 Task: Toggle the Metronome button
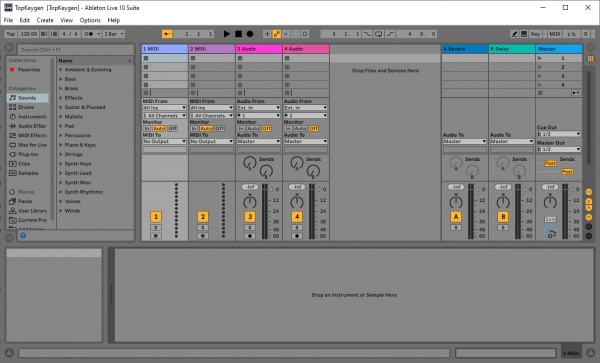point(90,34)
